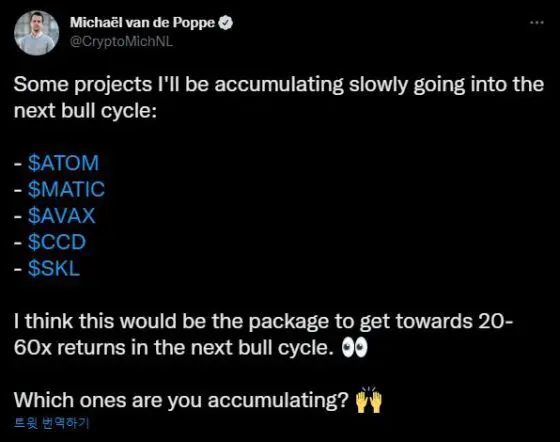Click the 'Some projects I'll be accumulating' line

(279, 86)
